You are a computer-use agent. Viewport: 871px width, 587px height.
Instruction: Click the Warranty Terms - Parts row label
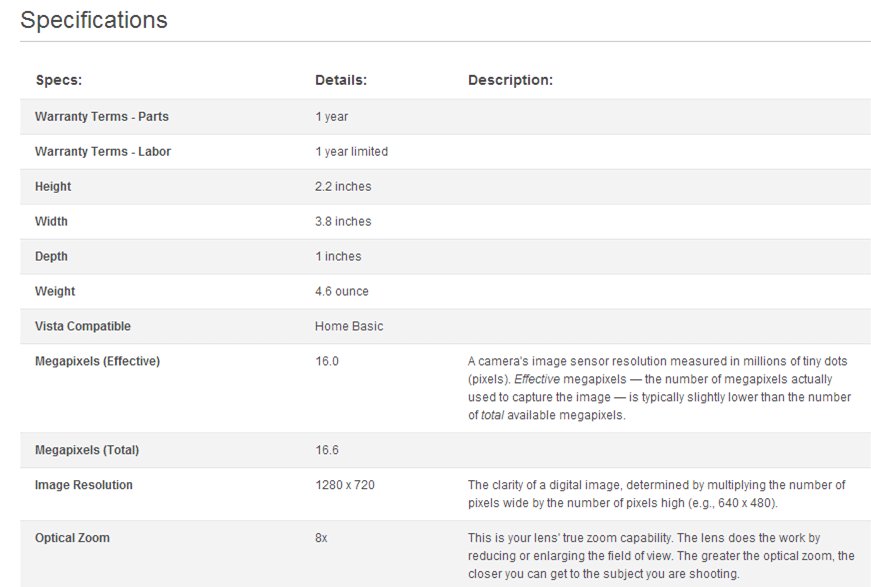(102, 117)
